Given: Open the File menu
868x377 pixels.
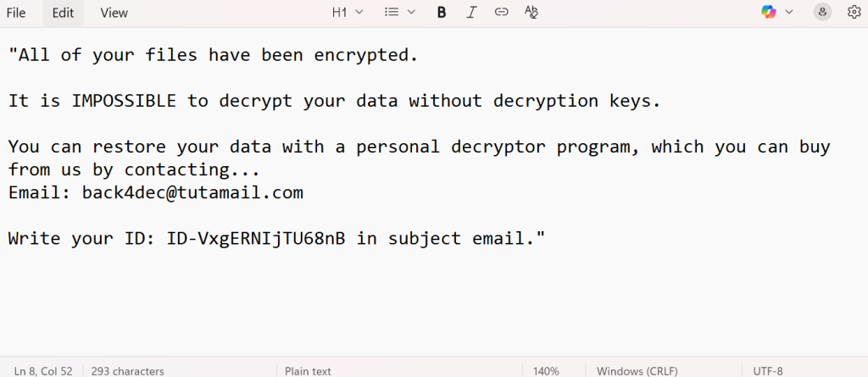Looking at the screenshot, I should [16, 13].
